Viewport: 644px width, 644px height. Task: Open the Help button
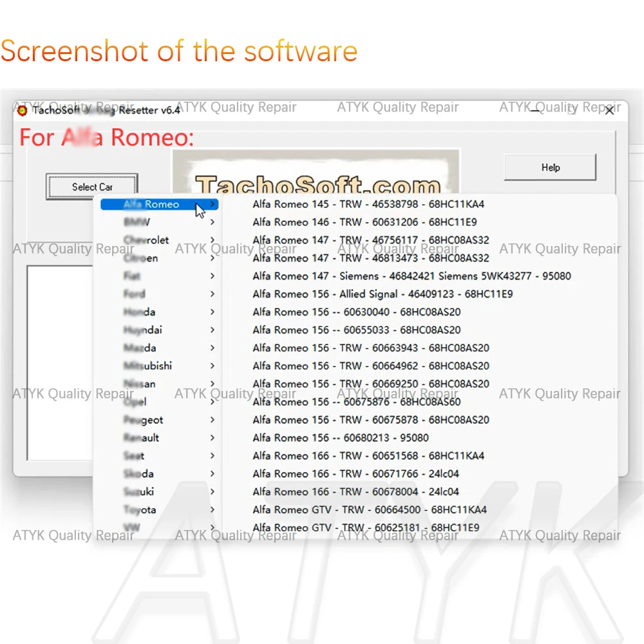(550, 167)
